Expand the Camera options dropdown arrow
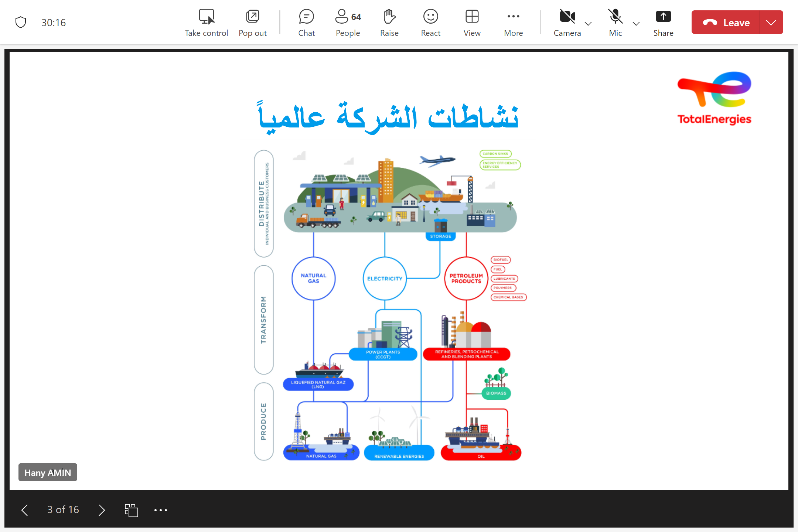Screen dimensions: 798x532 point(589,24)
